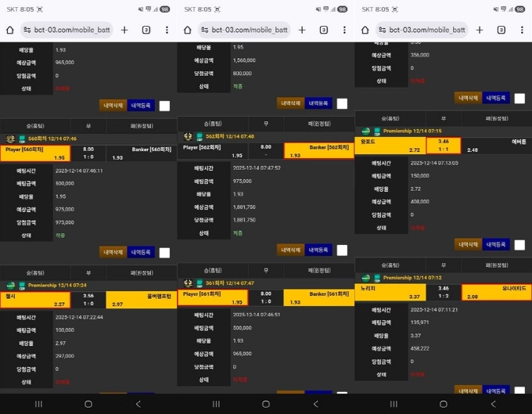Open the three-dot browser menu in right screenshot
532x414 pixels.
522,30
